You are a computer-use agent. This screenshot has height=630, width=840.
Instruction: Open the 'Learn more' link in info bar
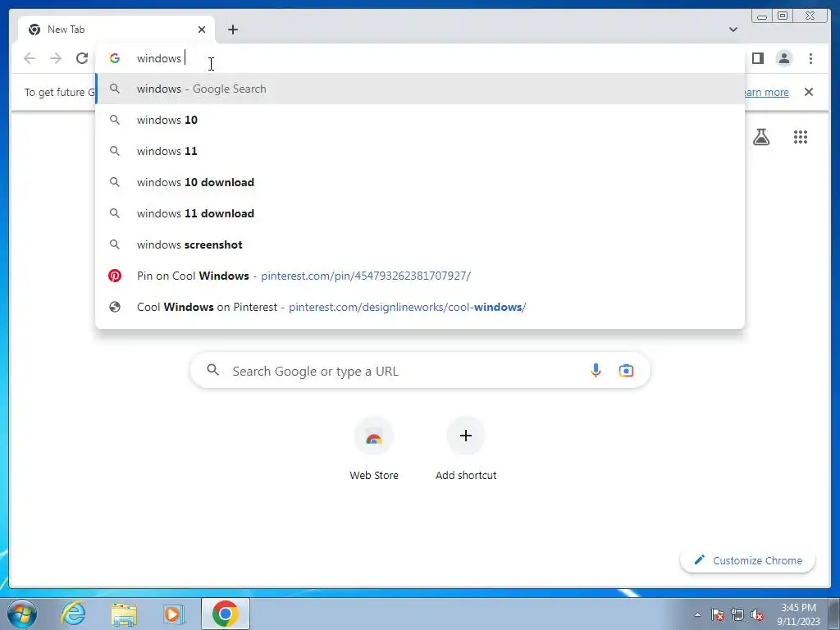pyautogui.click(x=767, y=92)
